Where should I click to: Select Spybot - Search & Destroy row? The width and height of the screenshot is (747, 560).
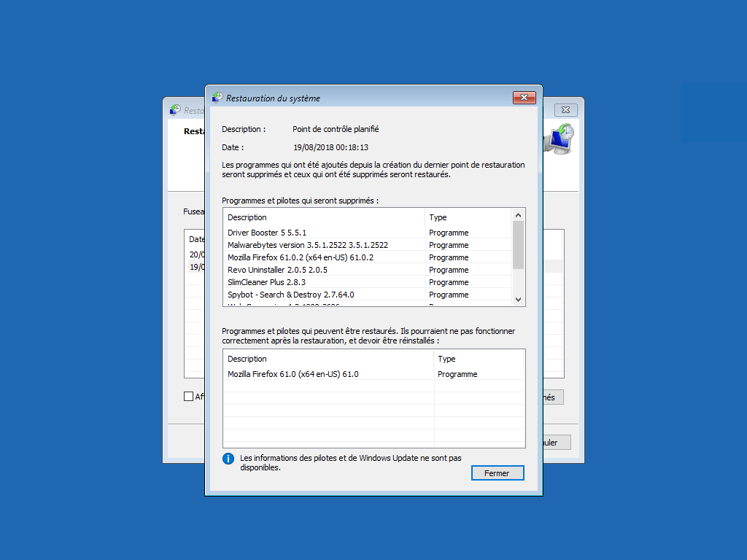coord(368,295)
